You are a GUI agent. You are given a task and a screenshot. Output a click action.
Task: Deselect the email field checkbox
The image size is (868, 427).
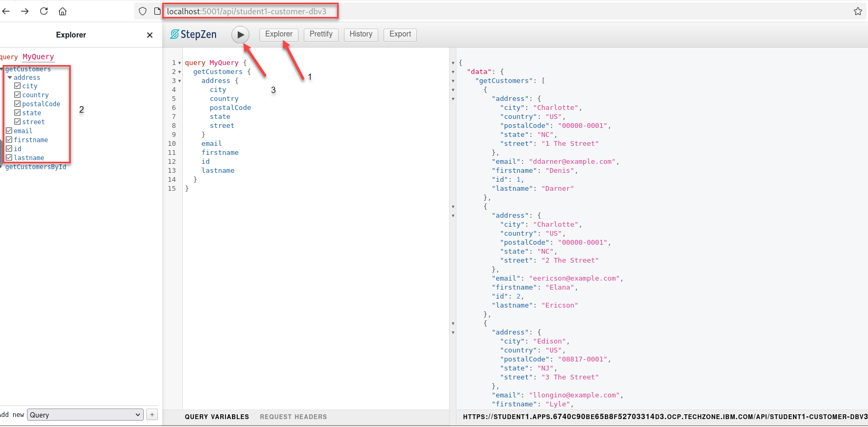click(9, 131)
